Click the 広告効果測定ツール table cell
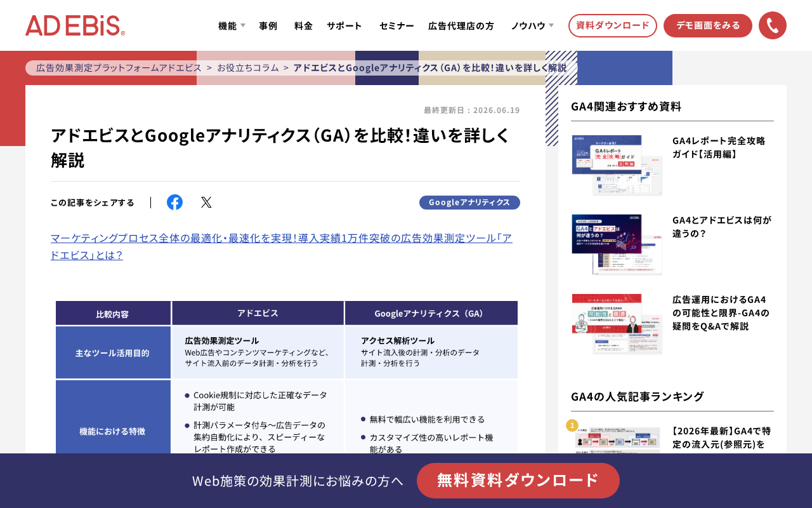The height and width of the screenshot is (508, 812). 258,352
